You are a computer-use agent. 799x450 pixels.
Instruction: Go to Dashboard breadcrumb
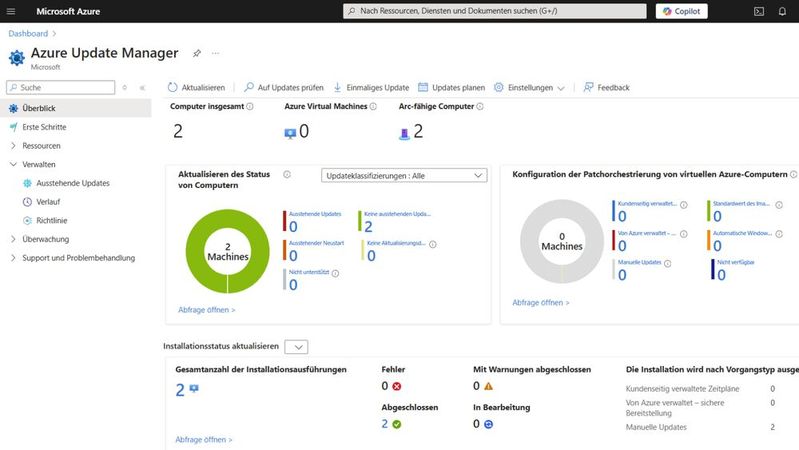point(28,34)
